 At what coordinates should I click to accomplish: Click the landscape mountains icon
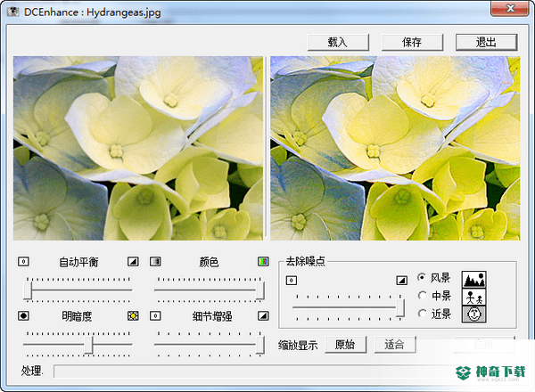tap(474, 280)
